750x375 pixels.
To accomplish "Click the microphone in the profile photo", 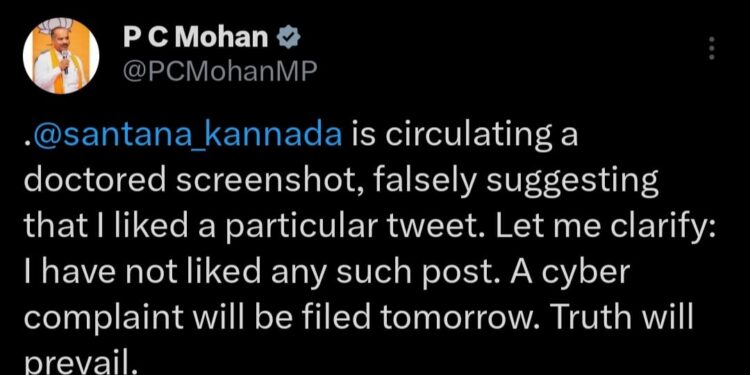I will click(65, 59).
